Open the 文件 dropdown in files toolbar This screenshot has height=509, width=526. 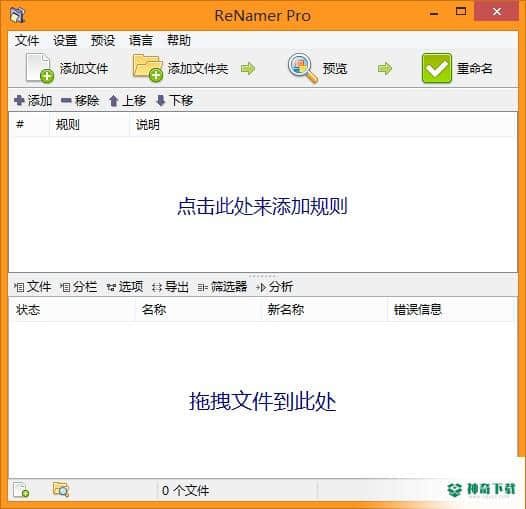tap(33, 287)
